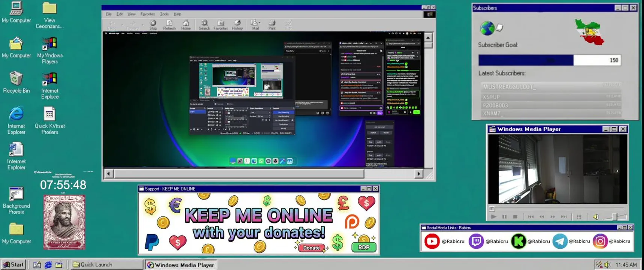Open the Background Proraix desktop shortcut
Image resolution: width=644 pixels, height=270 pixels.
16,201
